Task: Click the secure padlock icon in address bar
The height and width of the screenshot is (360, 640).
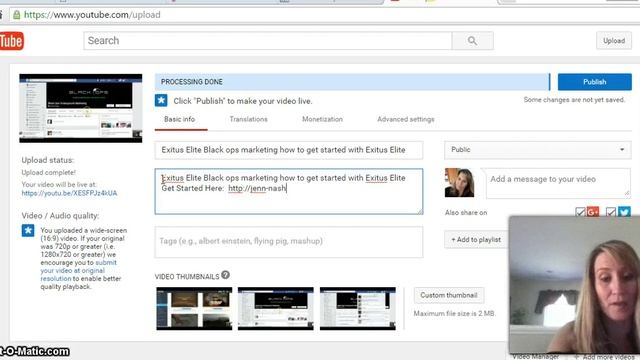Action: coord(17,15)
